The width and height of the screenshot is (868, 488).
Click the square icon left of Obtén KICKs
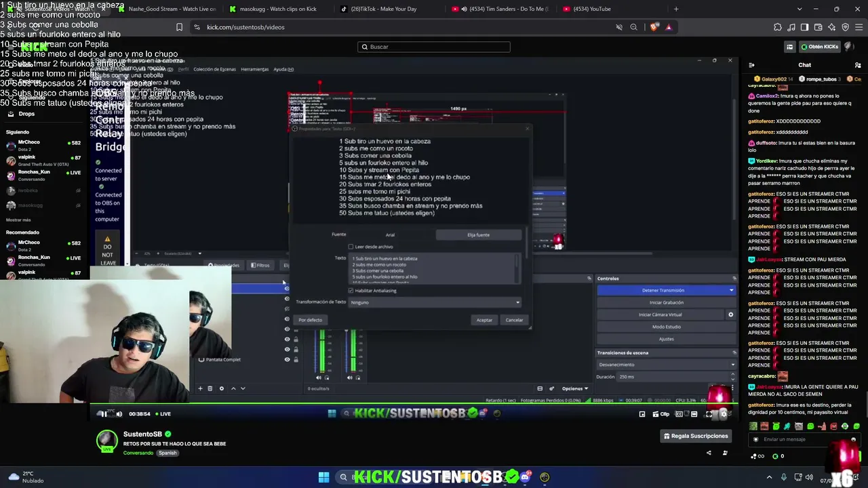coord(789,47)
